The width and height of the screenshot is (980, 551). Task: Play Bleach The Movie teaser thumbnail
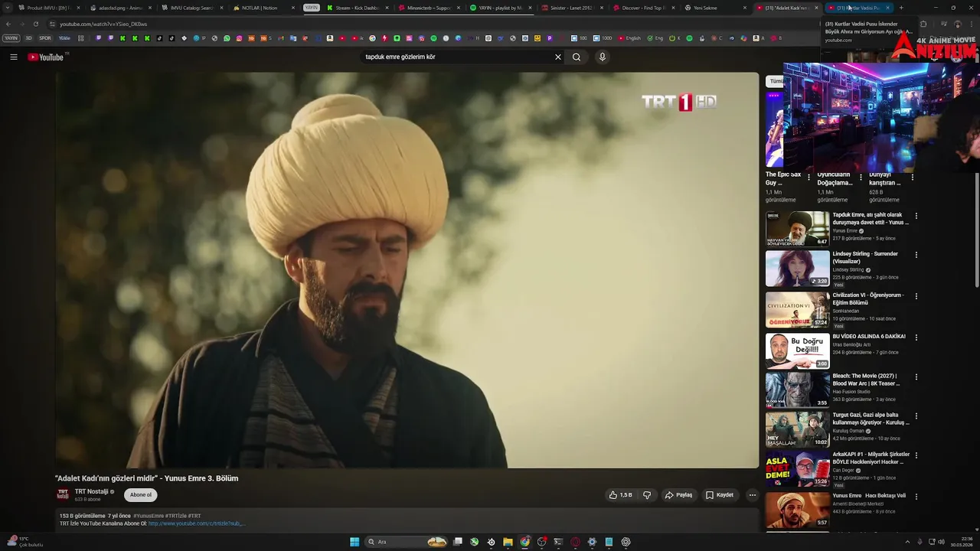pyautogui.click(x=797, y=390)
